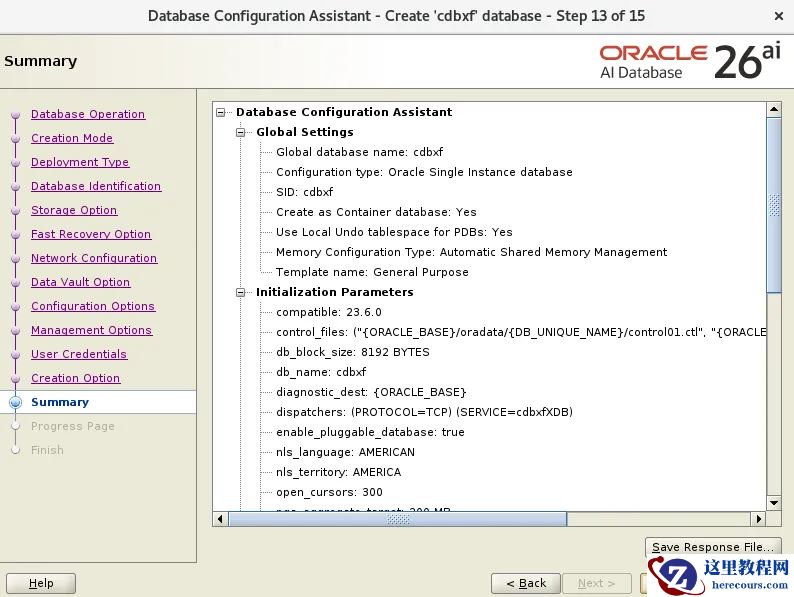Select the 'db_block_size: 8192 BYTES' row
The height and width of the screenshot is (597, 794).
[x=353, y=352]
